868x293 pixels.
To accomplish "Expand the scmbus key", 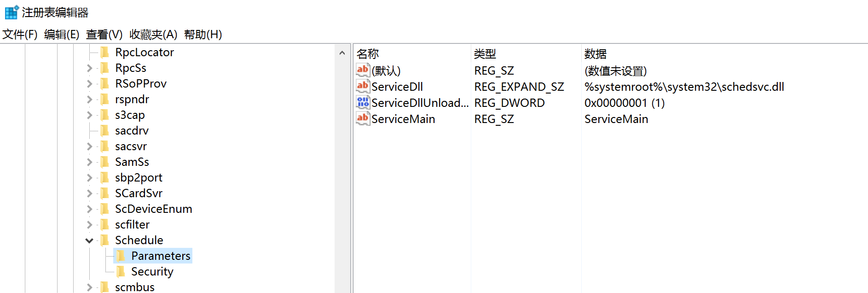I will pos(89,287).
